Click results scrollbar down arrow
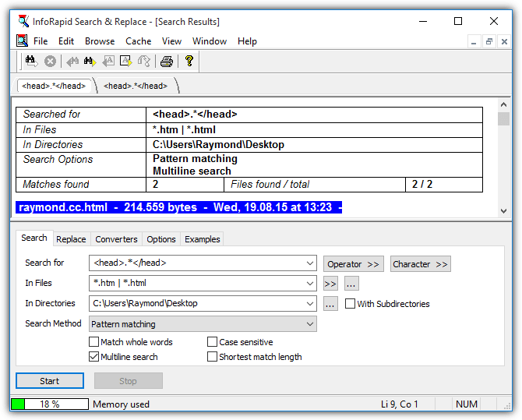522x420 pixels. 503,211
